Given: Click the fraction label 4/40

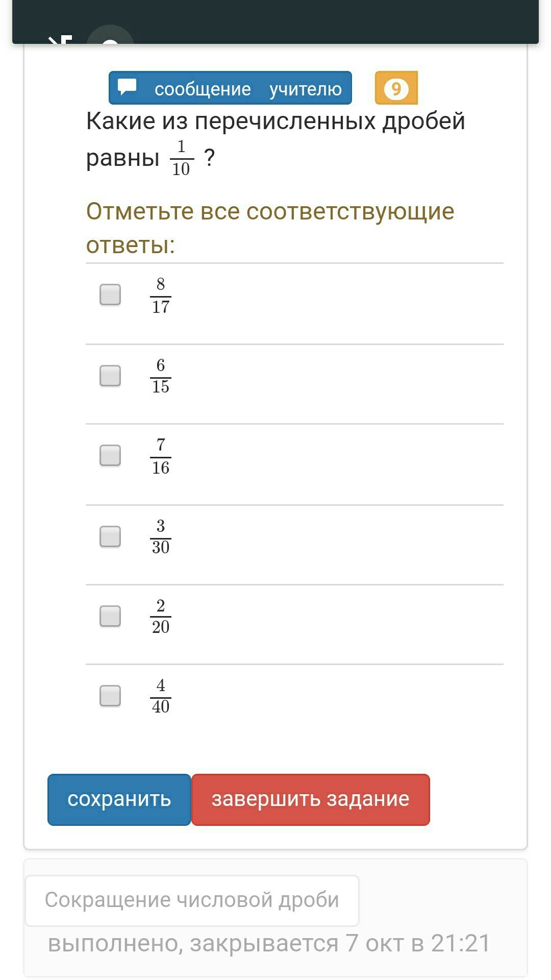Looking at the screenshot, I should (161, 696).
